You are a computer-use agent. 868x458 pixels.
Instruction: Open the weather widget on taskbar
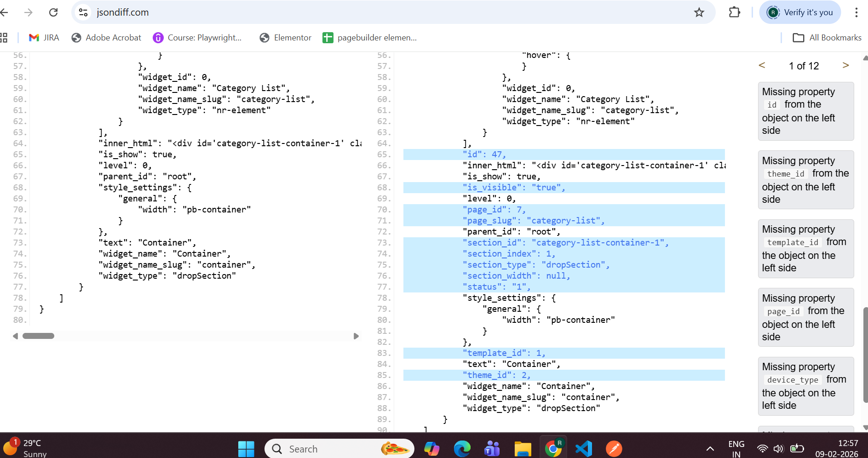(25, 448)
